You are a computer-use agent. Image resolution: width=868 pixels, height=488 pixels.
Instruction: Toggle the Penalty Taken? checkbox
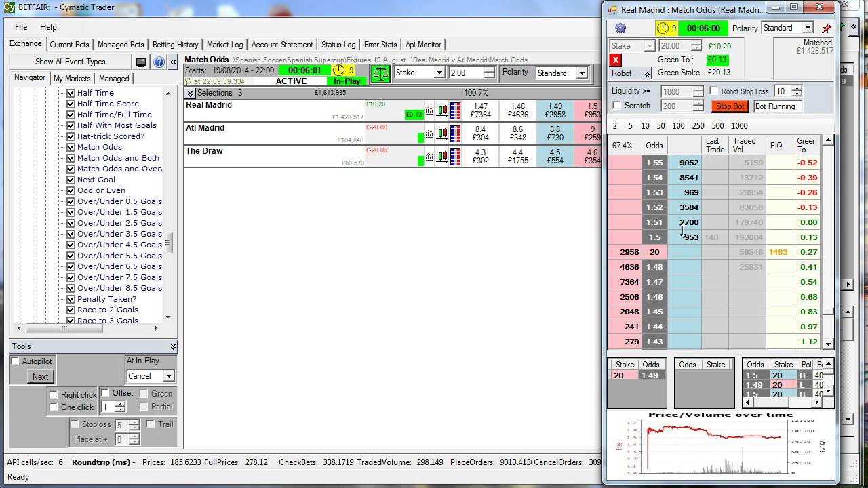[x=71, y=299]
